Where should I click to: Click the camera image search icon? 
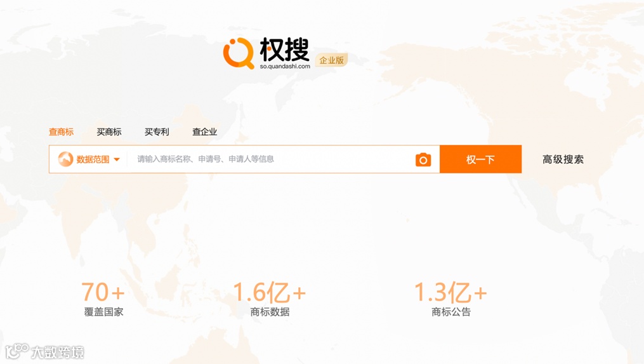click(x=423, y=159)
